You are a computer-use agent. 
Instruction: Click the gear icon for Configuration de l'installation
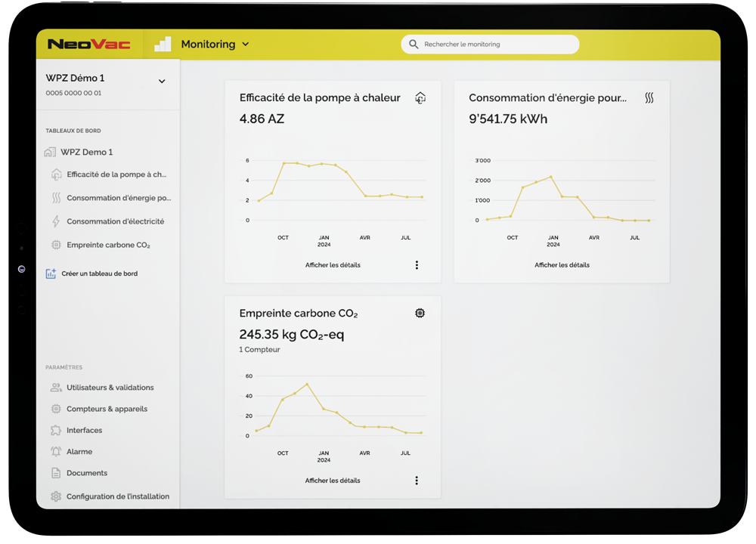pos(56,496)
